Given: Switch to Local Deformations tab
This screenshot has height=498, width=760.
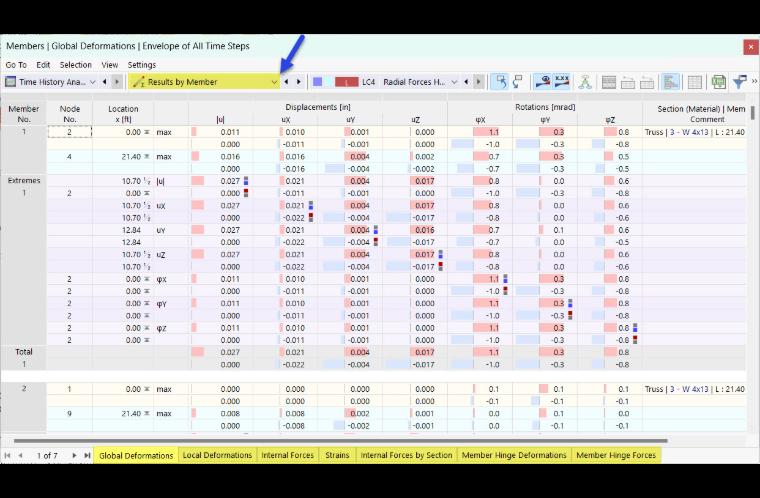Looking at the screenshot, I should click(217, 455).
